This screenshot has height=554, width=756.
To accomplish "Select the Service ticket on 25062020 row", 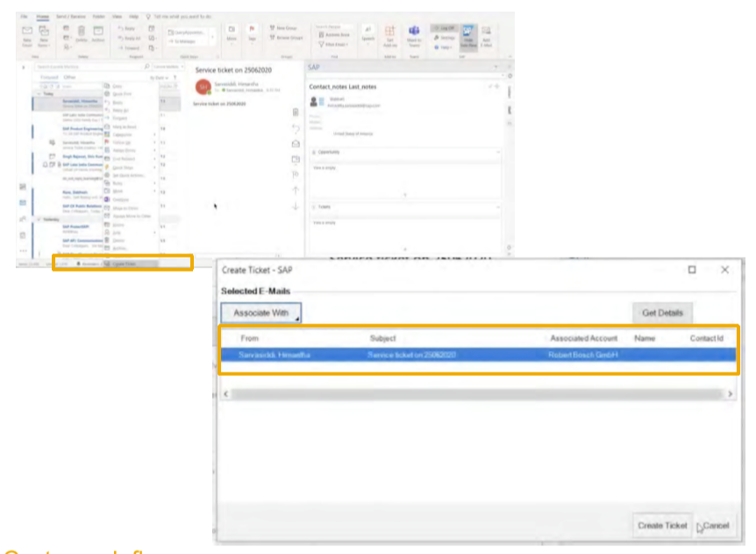I will (478, 355).
